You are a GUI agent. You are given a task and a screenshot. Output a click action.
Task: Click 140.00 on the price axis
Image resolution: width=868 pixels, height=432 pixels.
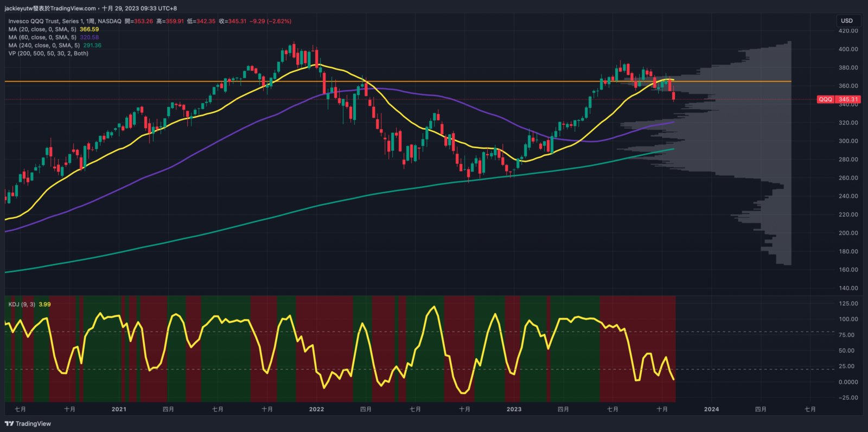coord(848,288)
